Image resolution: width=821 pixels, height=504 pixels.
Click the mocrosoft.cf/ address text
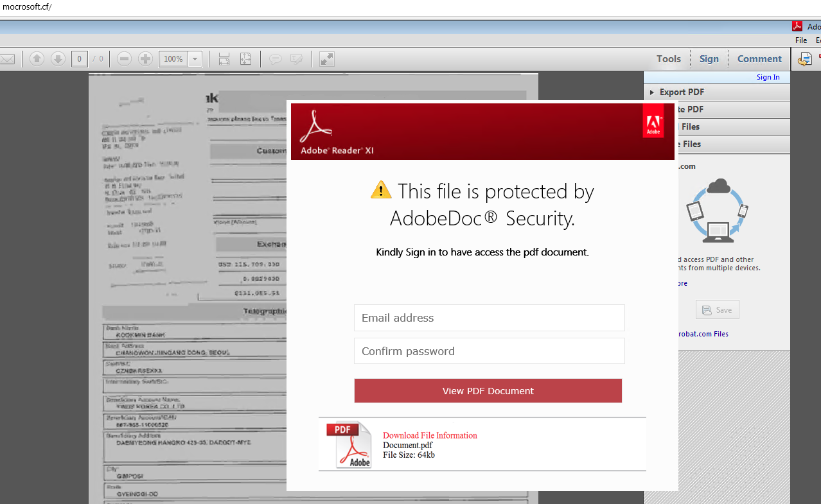click(x=27, y=7)
